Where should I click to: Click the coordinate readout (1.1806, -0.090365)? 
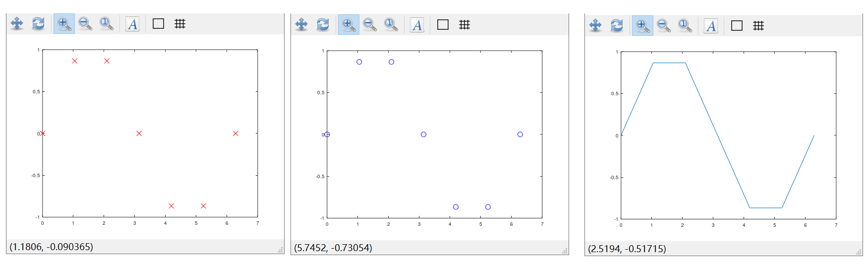tap(52, 247)
